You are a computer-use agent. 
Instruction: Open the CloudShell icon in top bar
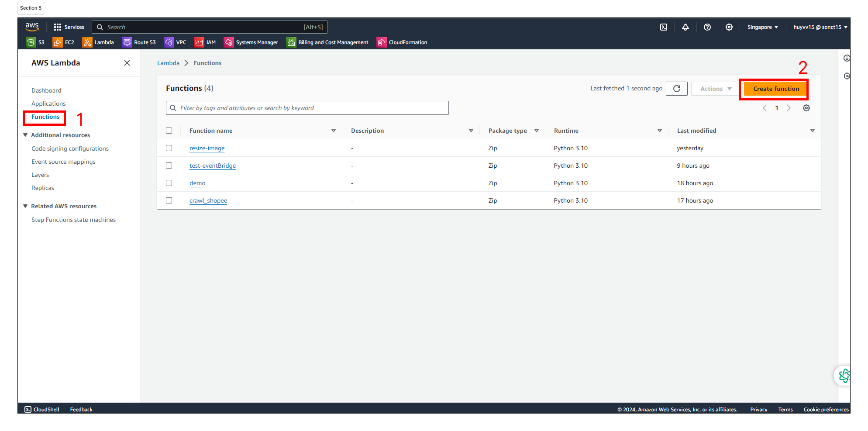tap(664, 27)
